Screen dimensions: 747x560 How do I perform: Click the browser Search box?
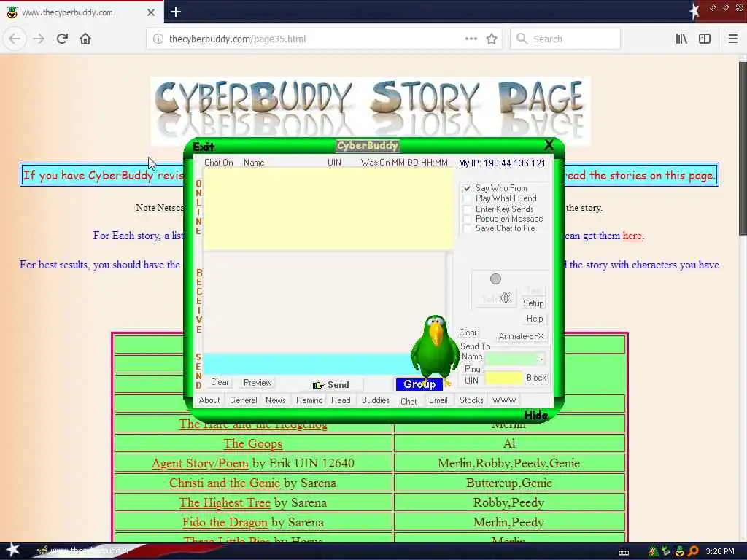click(x=565, y=39)
